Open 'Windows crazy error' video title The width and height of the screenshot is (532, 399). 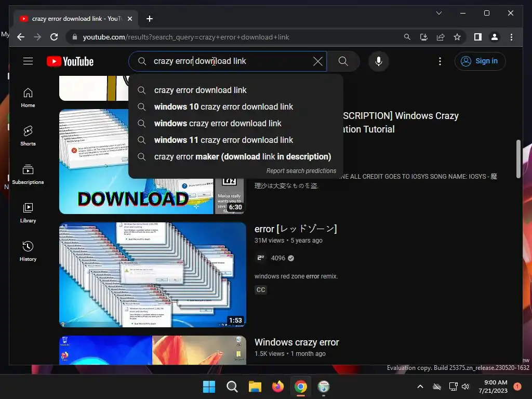tap(297, 342)
